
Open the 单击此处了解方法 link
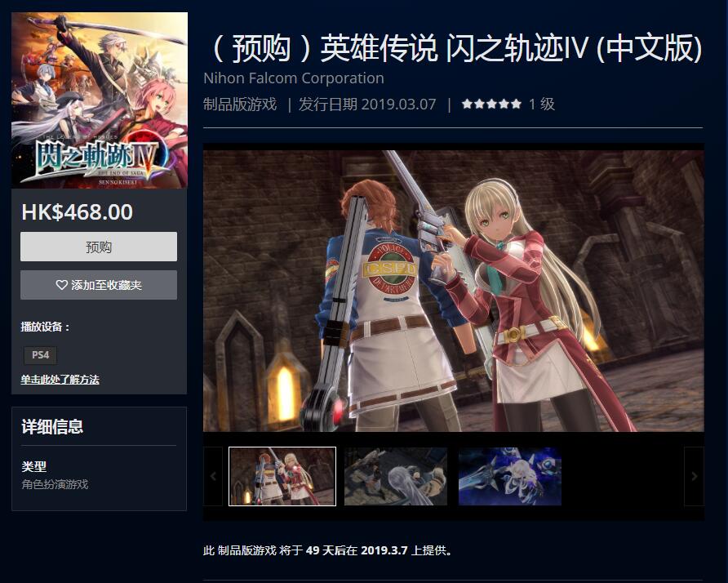[60, 380]
